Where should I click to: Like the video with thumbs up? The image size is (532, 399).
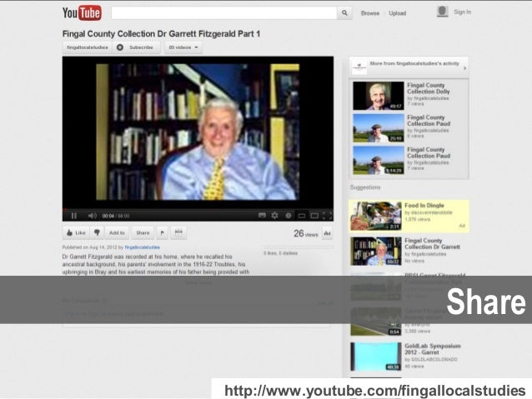click(x=76, y=233)
